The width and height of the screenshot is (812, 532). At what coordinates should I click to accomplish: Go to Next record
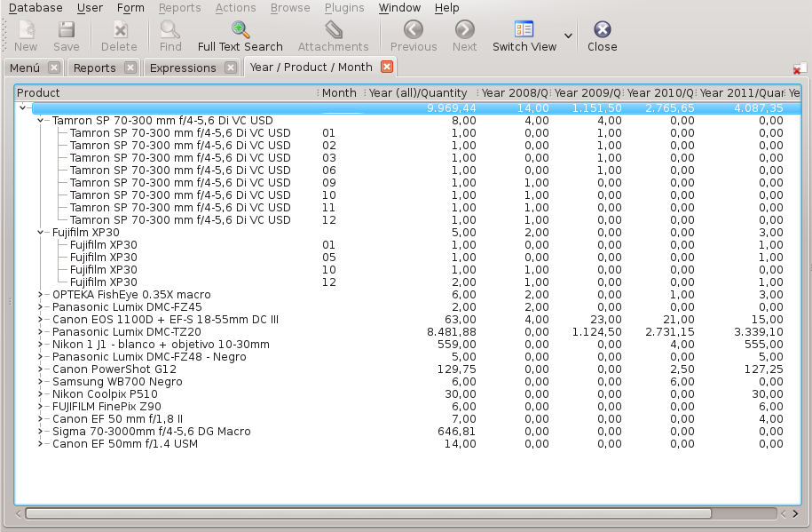[464, 29]
